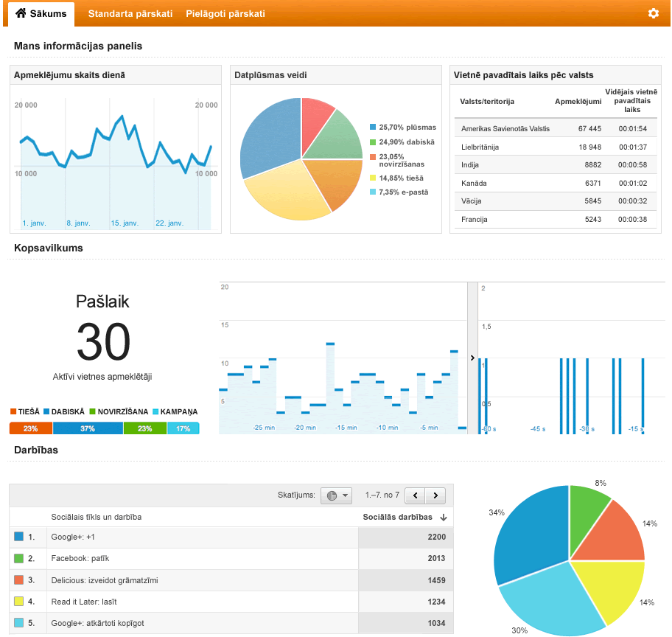Screen dimensions: 672x637
Task: Click the home icon in Sākums tab
Action: tap(21, 13)
